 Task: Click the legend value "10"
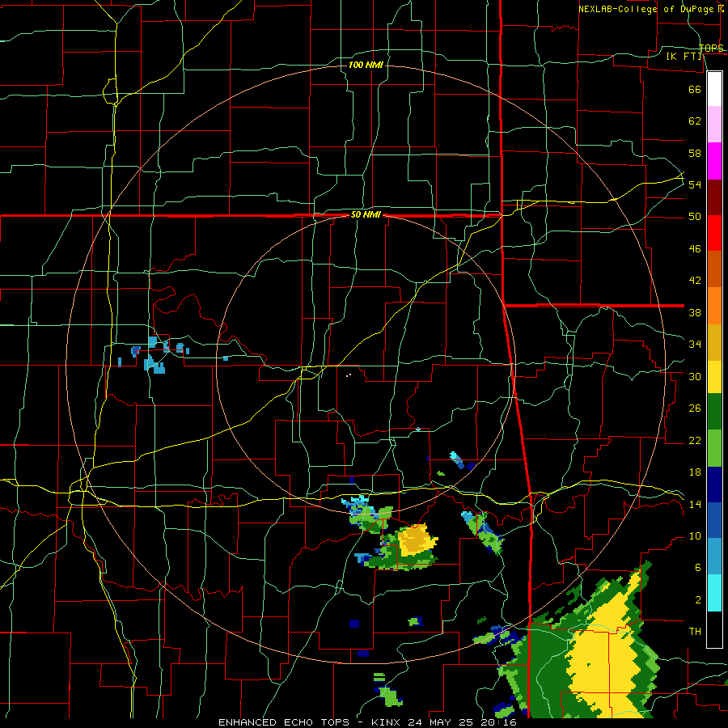pyautogui.click(x=695, y=536)
